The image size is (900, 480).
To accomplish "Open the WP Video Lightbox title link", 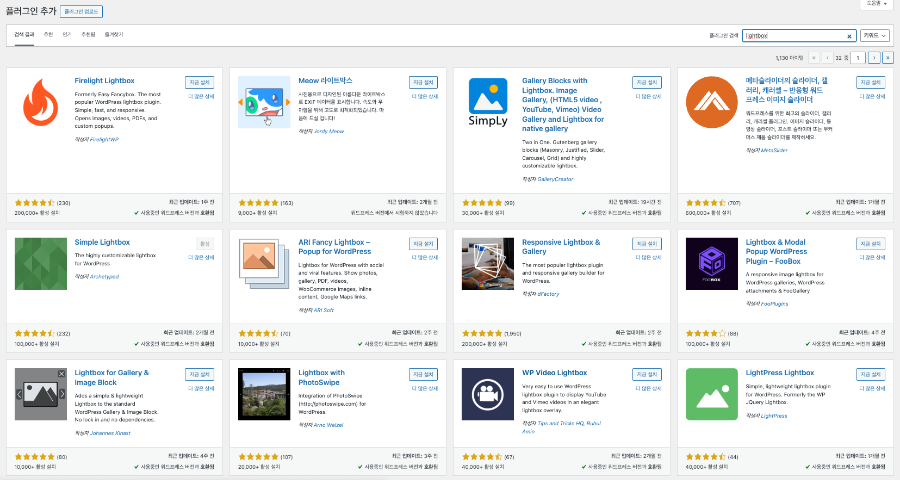I will tap(554, 373).
